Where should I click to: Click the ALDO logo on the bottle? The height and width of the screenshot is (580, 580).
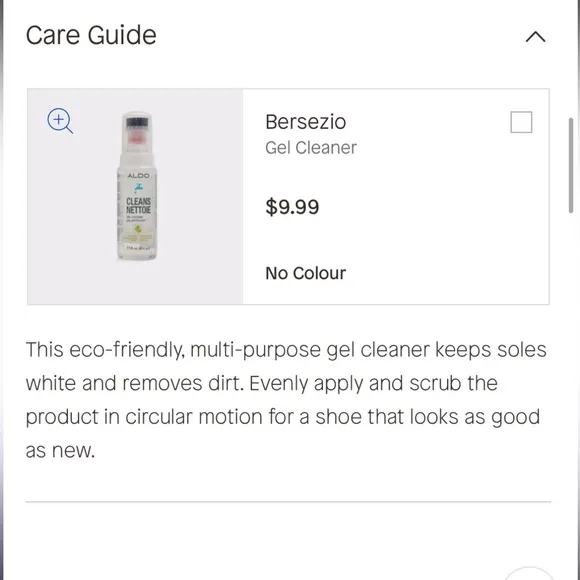[x=138, y=175]
